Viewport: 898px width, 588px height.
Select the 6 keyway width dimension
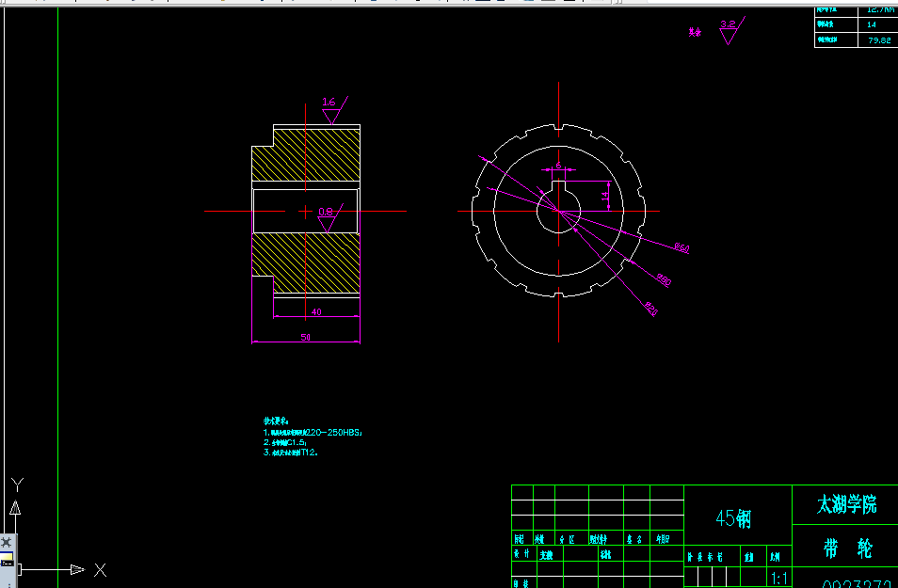pos(558,166)
